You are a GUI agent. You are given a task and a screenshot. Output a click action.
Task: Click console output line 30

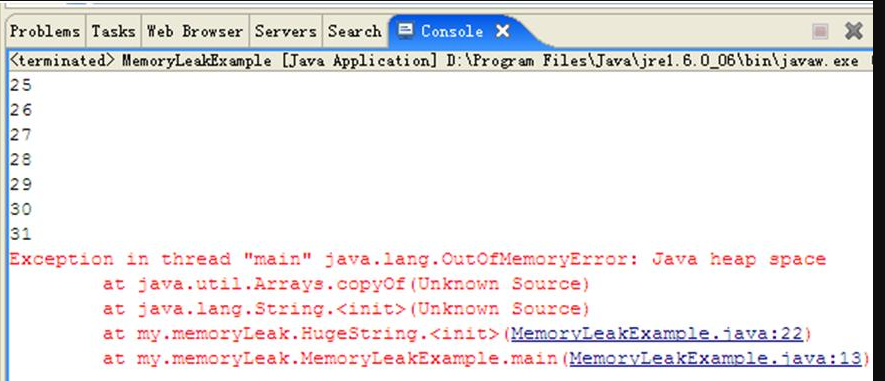coord(21,209)
